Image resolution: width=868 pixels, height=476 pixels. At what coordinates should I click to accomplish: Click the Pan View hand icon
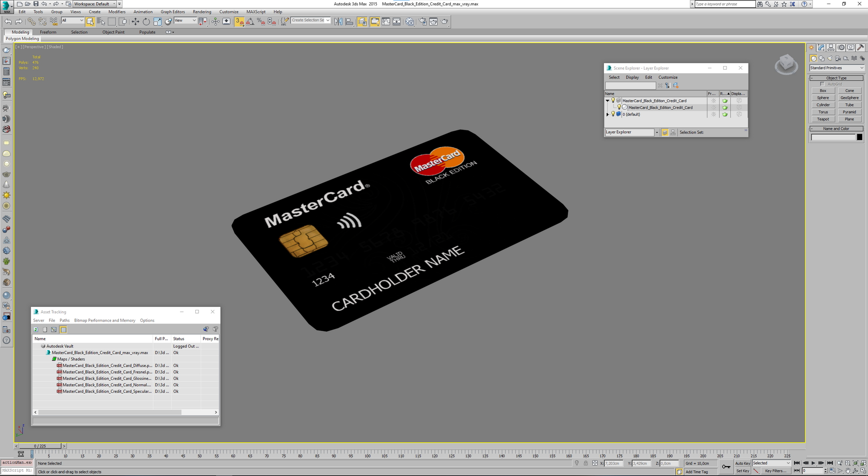pos(848,471)
